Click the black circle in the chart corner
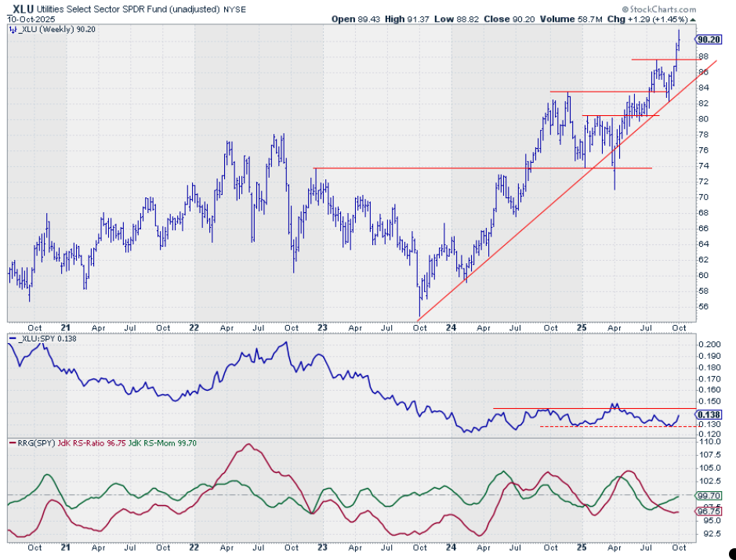The image size is (736, 560). (x=731, y=554)
